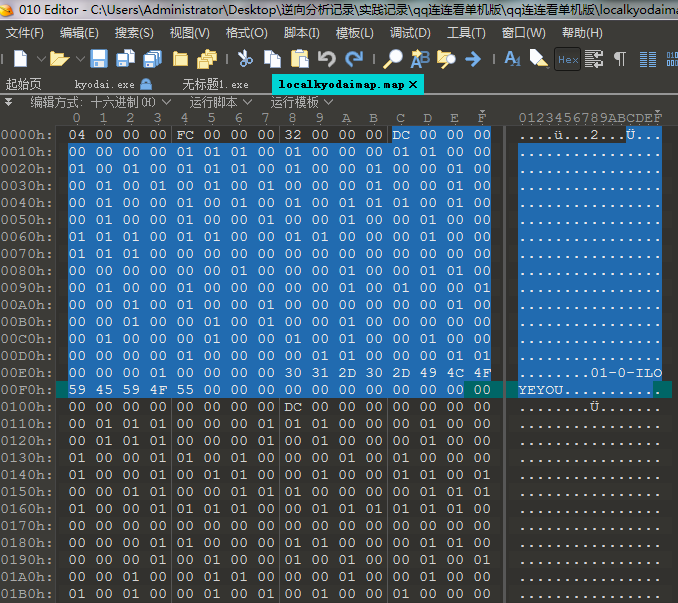Image resolution: width=678 pixels, height=603 pixels.
Task: Toggle show whitespace pilcrow icon
Action: 620,59
